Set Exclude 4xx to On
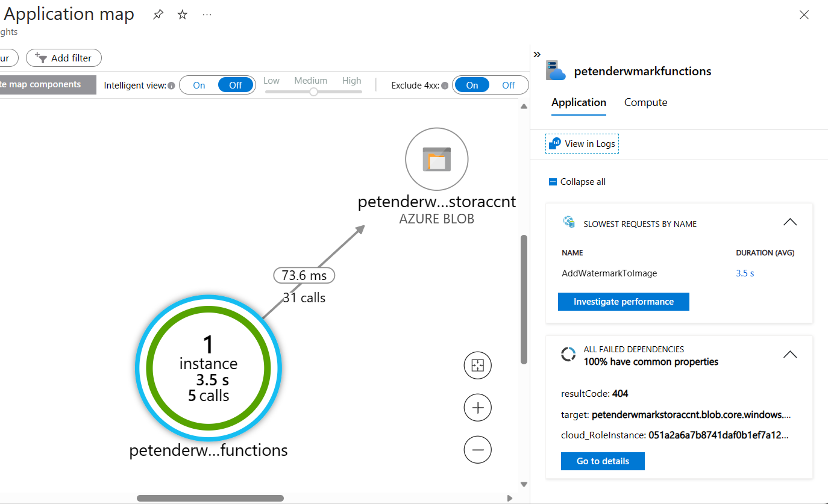The height and width of the screenshot is (504, 828). (472, 85)
